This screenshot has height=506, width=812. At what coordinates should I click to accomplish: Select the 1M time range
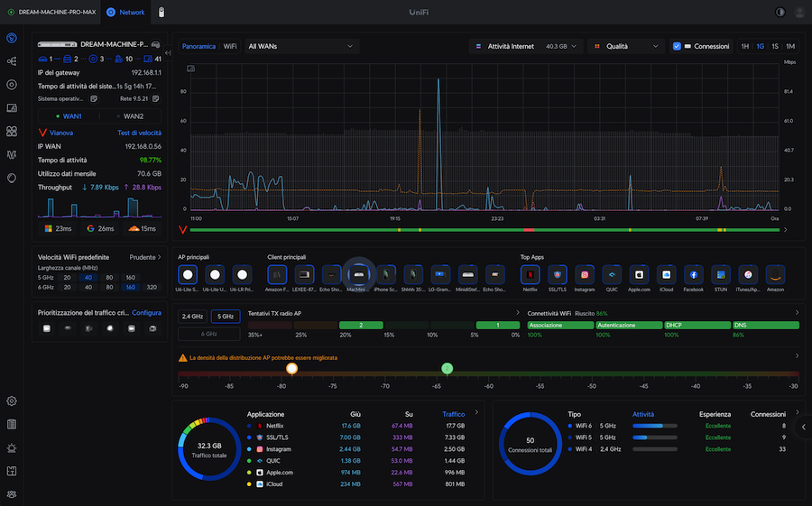[790, 46]
